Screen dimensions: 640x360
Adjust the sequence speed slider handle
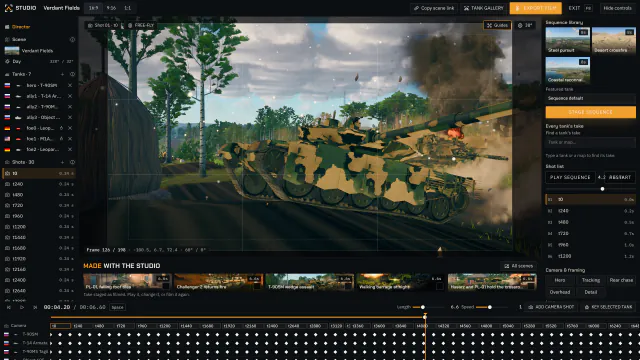coord(602,189)
